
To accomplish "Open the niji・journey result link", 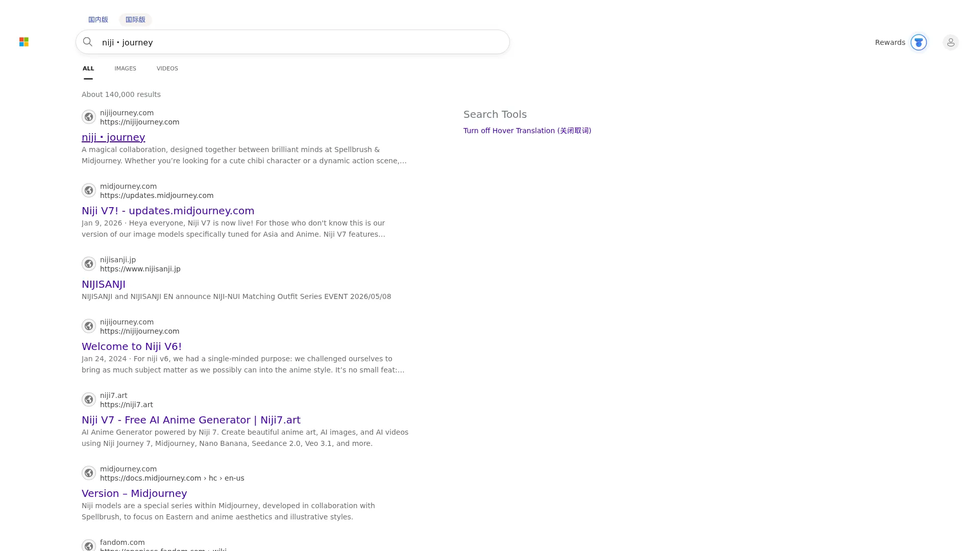I will 113,137.
